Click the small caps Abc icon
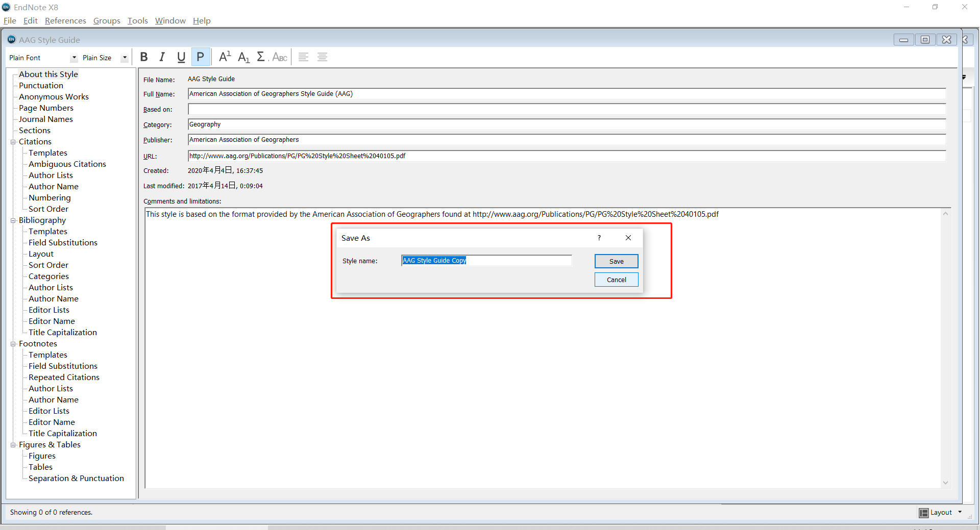The image size is (980, 530). click(x=280, y=57)
